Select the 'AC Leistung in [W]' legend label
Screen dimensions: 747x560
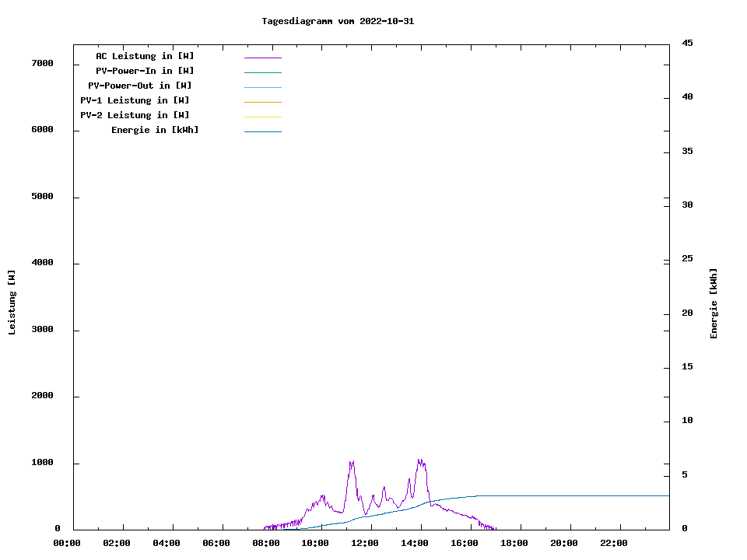(x=145, y=56)
